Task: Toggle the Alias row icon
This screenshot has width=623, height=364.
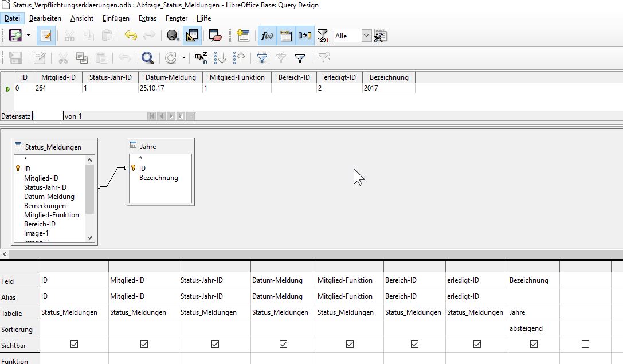Action: [305, 36]
